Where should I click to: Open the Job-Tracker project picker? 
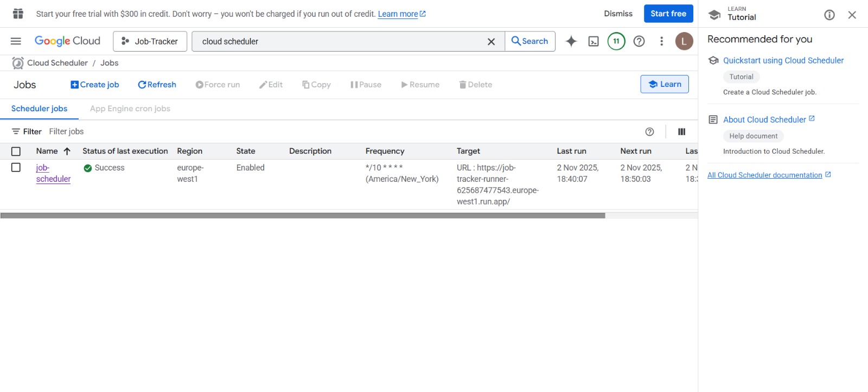[x=150, y=41]
